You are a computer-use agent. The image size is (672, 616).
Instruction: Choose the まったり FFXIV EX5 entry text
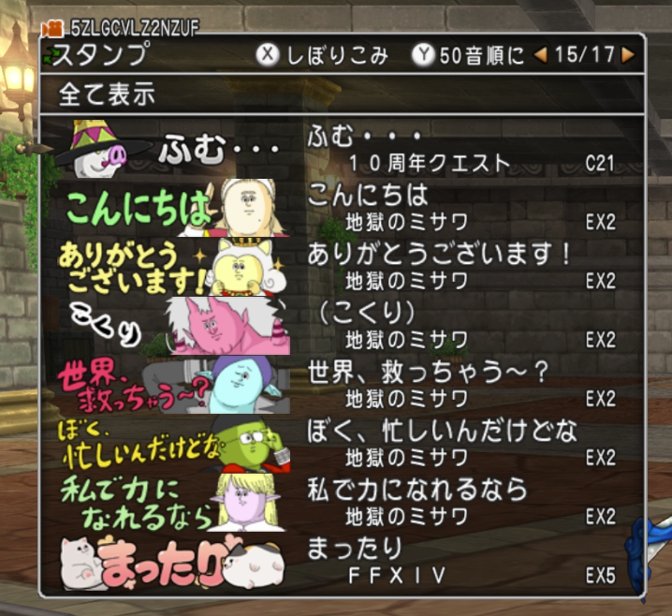[461, 562]
